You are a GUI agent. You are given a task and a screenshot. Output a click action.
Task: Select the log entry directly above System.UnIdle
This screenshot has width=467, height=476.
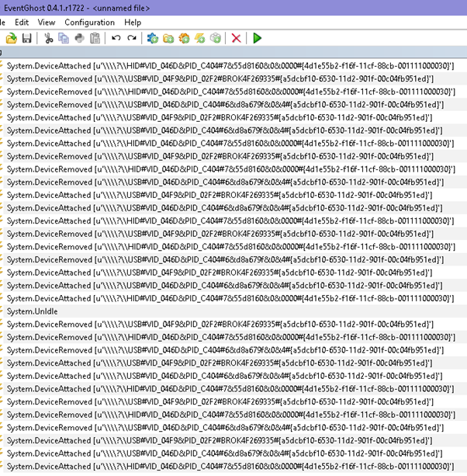[233, 299]
